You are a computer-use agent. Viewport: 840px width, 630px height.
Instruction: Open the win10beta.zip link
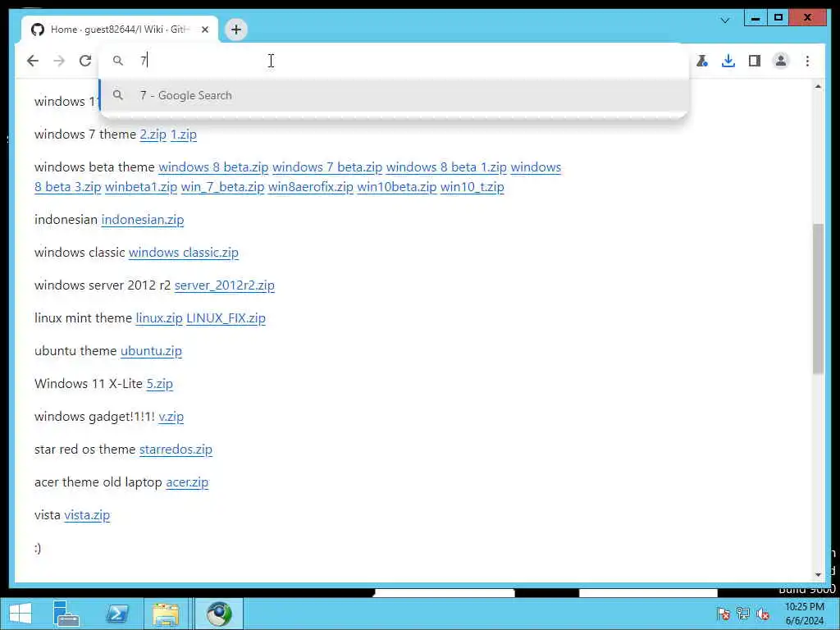tap(397, 187)
